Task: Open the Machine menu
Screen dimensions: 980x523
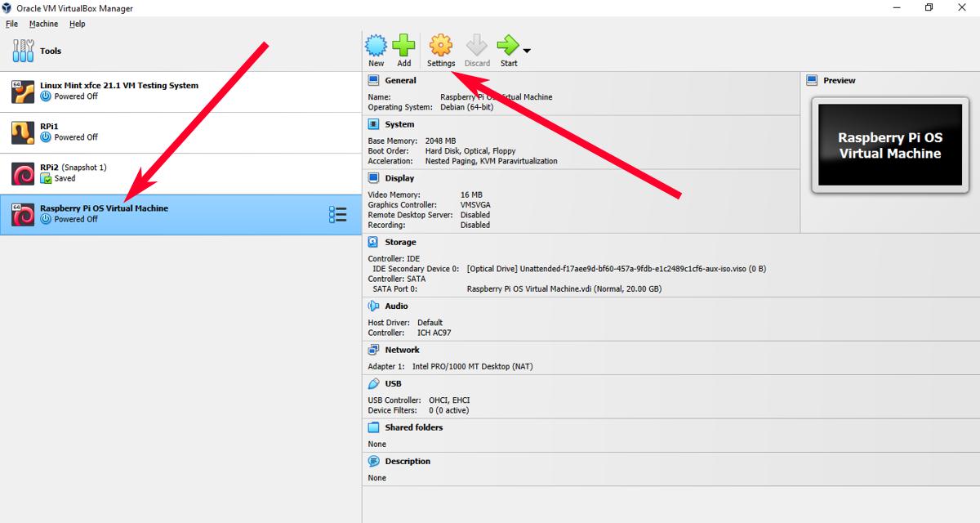Action: (x=43, y=24)
